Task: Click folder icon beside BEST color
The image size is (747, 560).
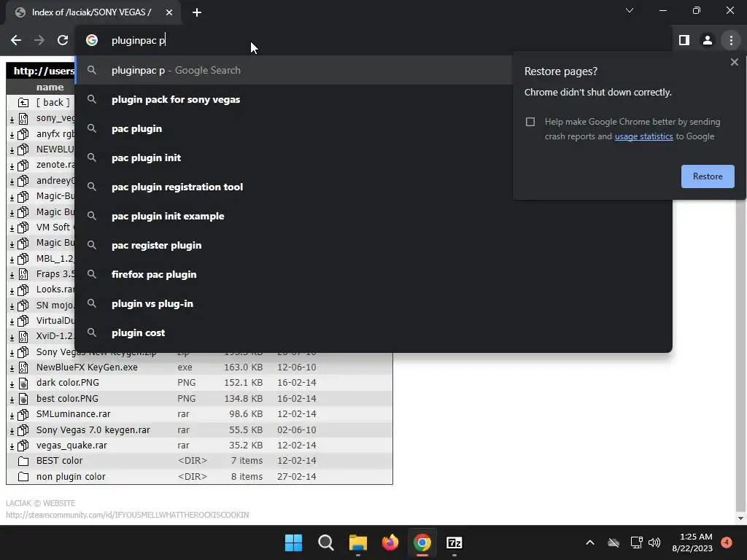Action: pyautogui.click(x=23, y=461)
